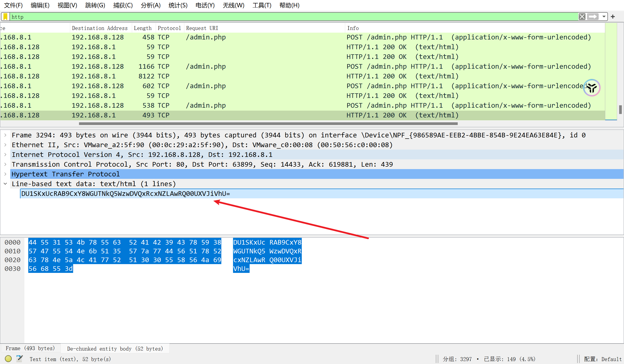The image size is (624, 364).
Task: Expand the Hypertext Transfer Protocol node
Action: (5, 174)
